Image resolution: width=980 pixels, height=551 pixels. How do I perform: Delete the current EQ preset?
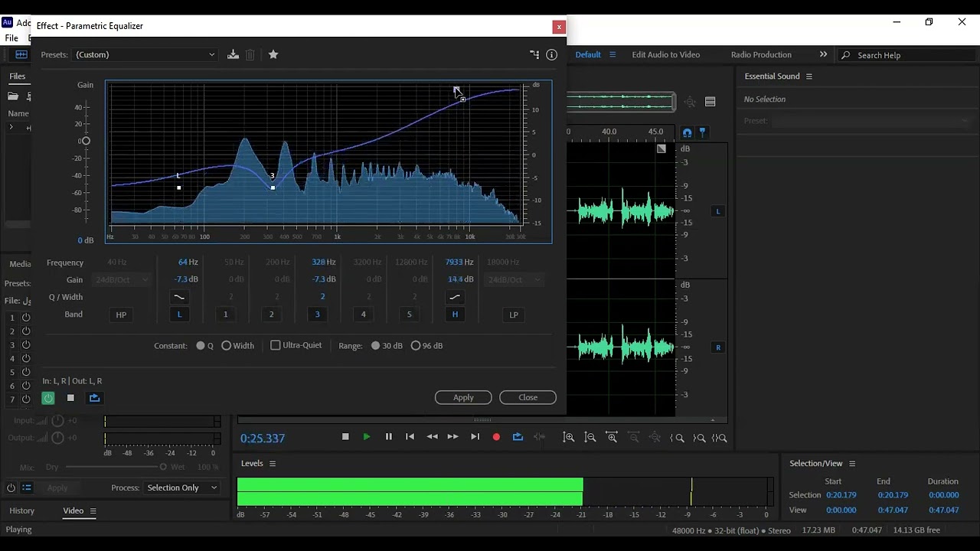pyautogui.click(x=250, y=54)
